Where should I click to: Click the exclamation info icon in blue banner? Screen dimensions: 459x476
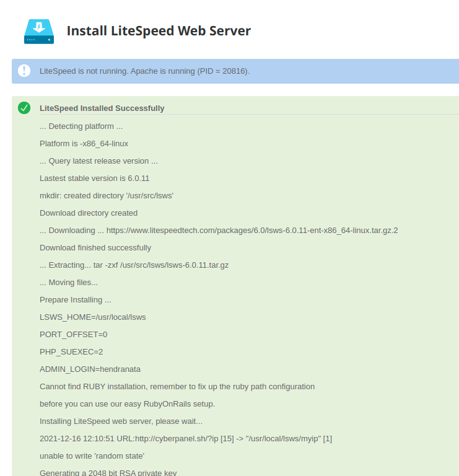(24, 71)
